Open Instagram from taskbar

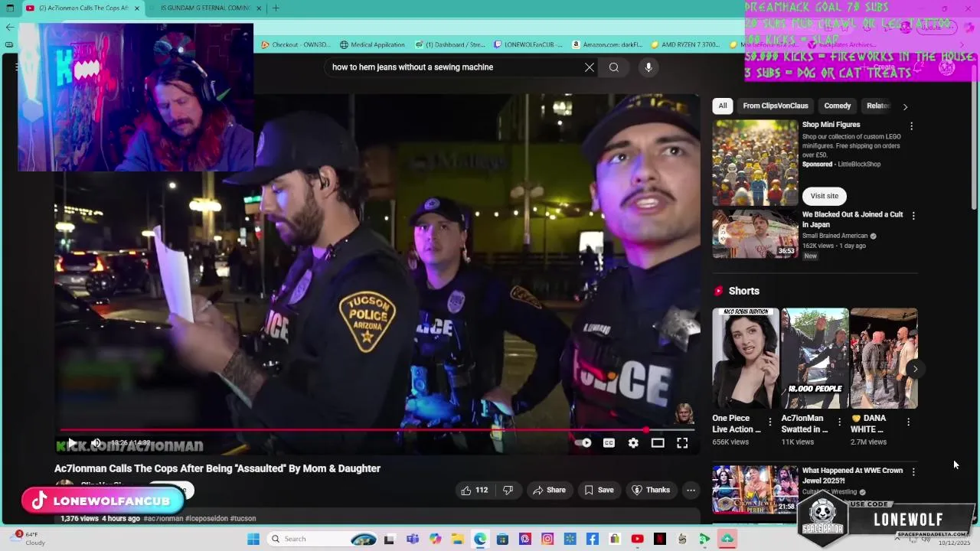click(x=547, y=539)
